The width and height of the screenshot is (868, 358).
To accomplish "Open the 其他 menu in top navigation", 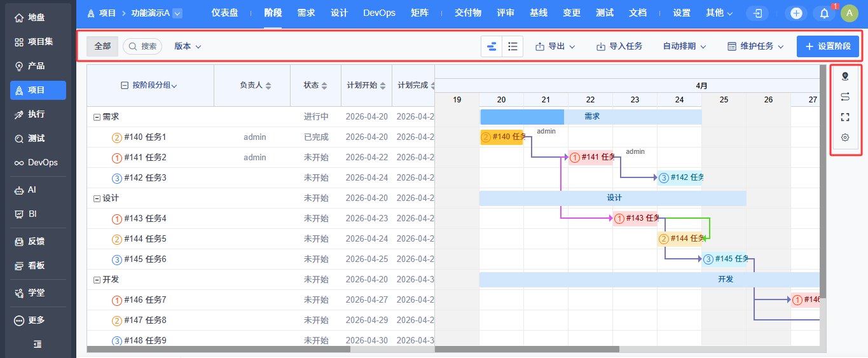I will click(x=719, y=13).
